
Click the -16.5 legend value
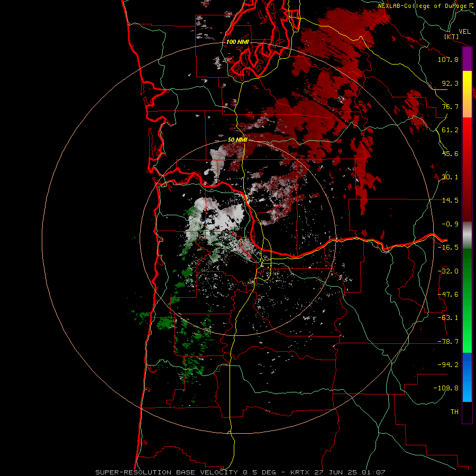click(448, 248)
